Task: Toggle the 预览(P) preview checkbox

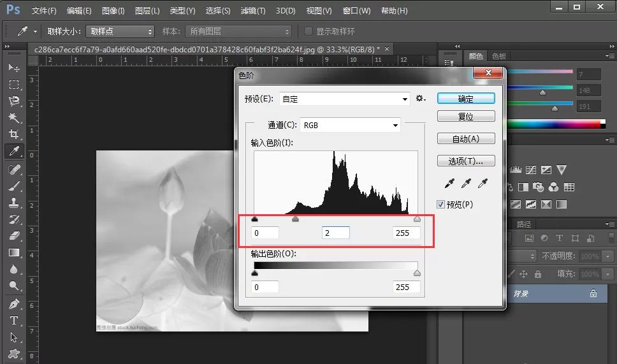Action: pyautogui.click(x=440, y=204)
